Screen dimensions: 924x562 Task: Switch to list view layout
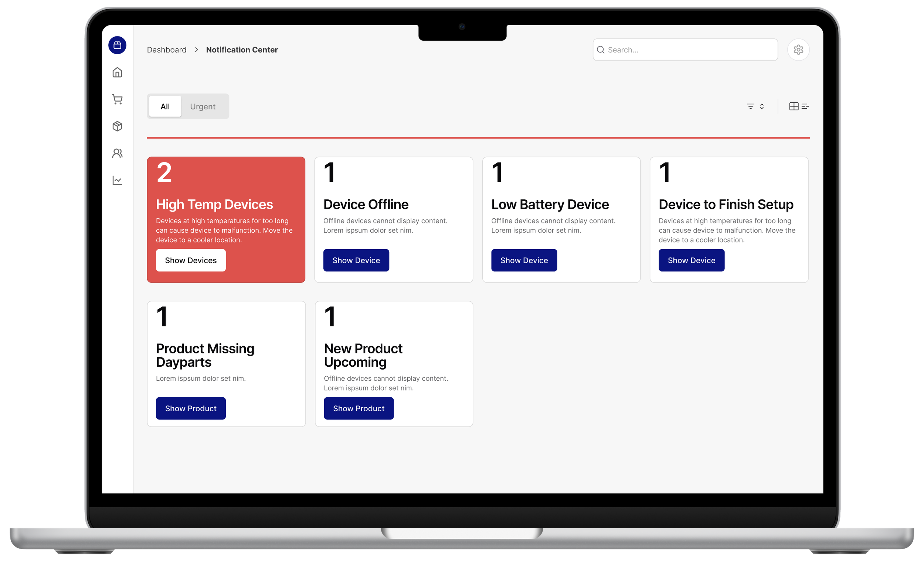805,106
